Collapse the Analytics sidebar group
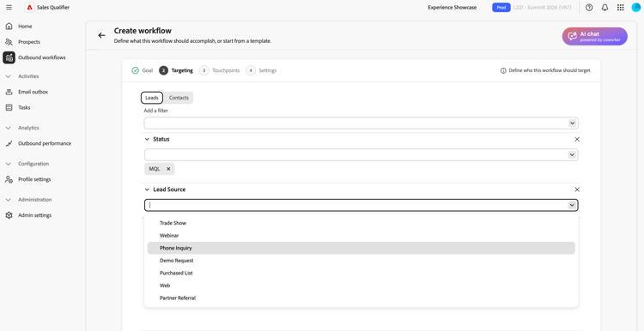 click(9, 128)
